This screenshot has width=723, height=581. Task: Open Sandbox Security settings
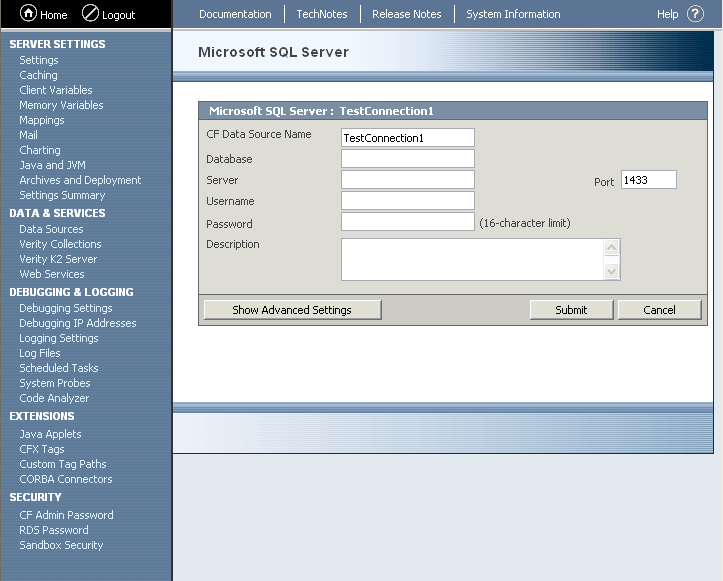coord(61,545)
